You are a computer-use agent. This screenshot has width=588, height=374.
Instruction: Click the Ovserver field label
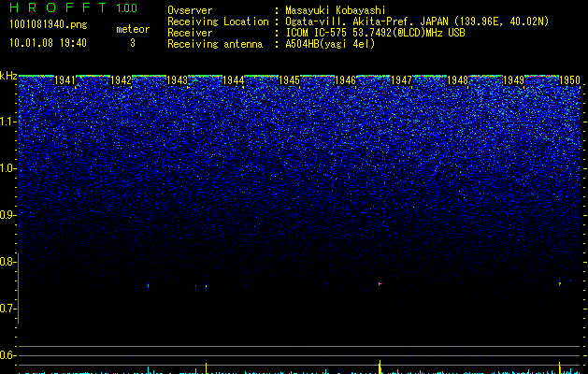[190, 10]
